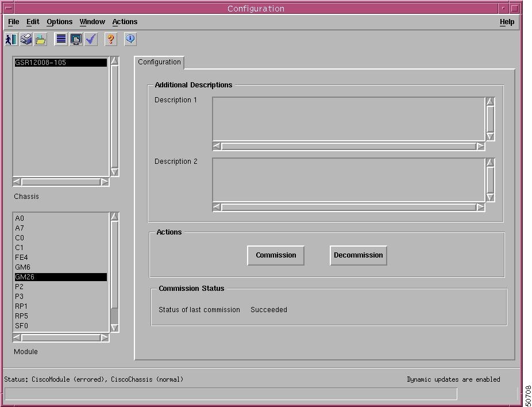532x407 pixels.
Task: Click the orange question mark help icon
Action: pos(111,39)
